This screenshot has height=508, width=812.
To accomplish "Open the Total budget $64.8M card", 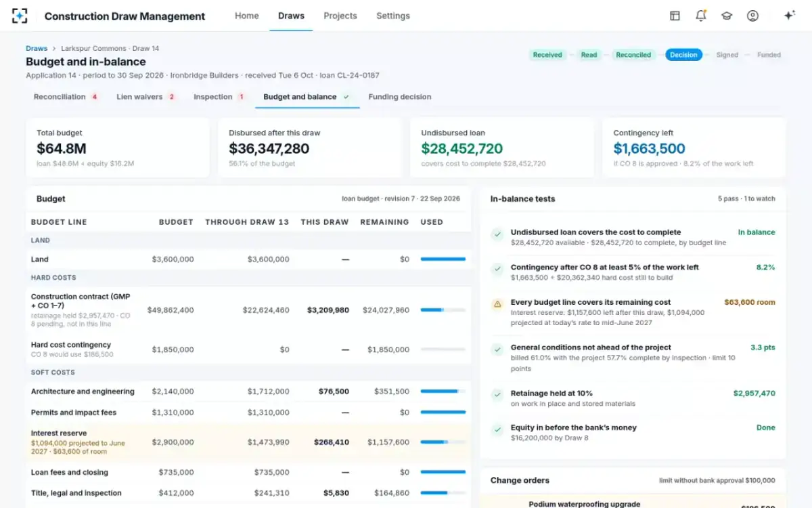I will 118,148.
